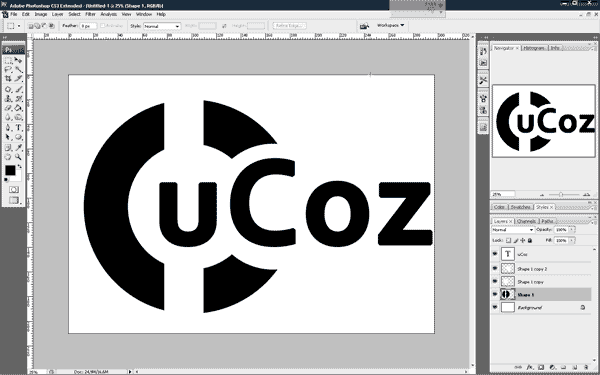
Task: Select the Paint Bucket tool
Action: click(18, 108)
